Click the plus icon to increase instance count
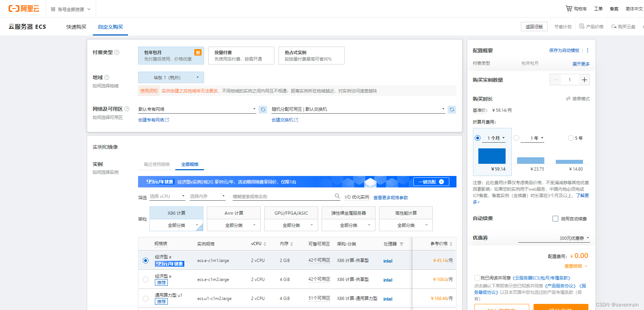 (584, 80)
